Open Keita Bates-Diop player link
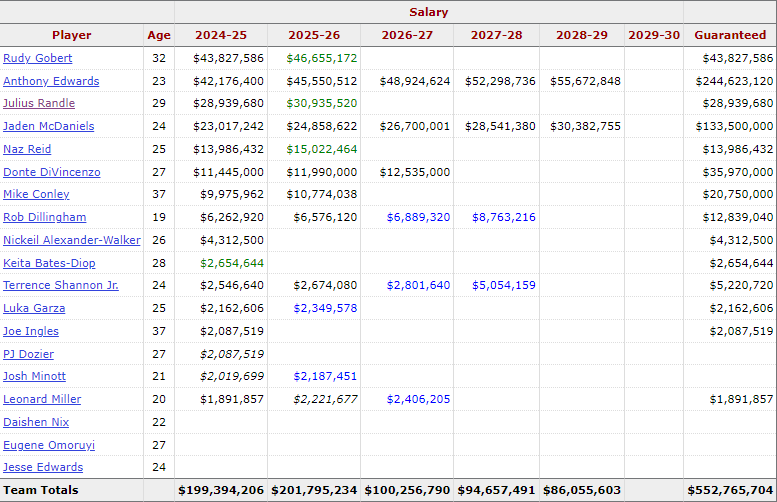 point(49,263)
